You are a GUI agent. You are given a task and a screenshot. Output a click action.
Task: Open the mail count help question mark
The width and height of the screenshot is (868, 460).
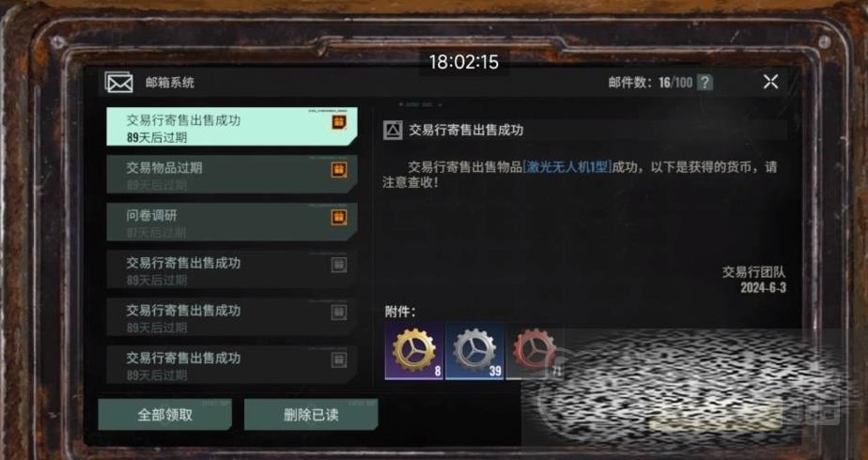pos(705,83)
